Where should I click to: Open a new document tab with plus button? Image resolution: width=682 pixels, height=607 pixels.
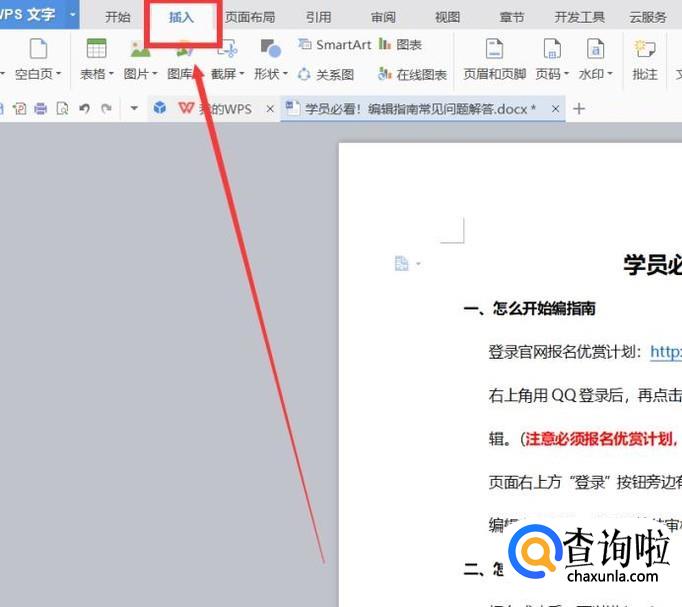click(579, 108)
